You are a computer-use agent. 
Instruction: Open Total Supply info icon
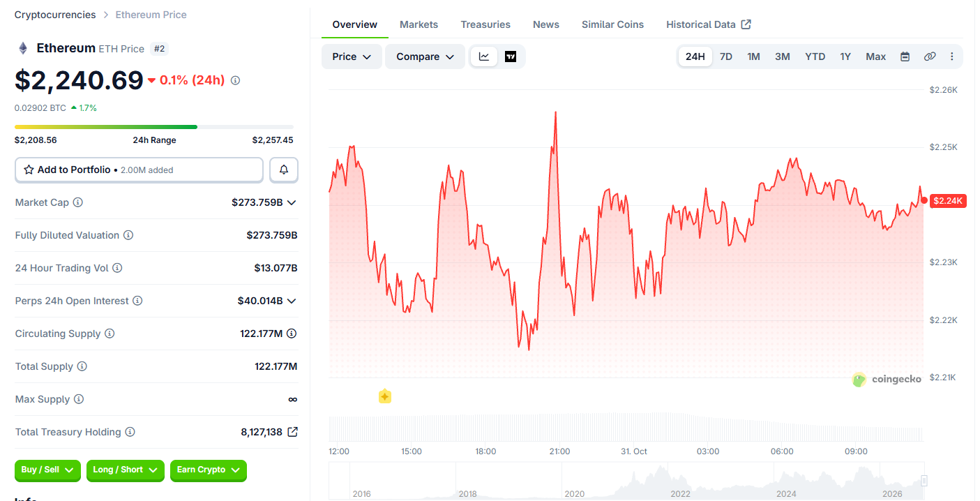tap(82, 366)
